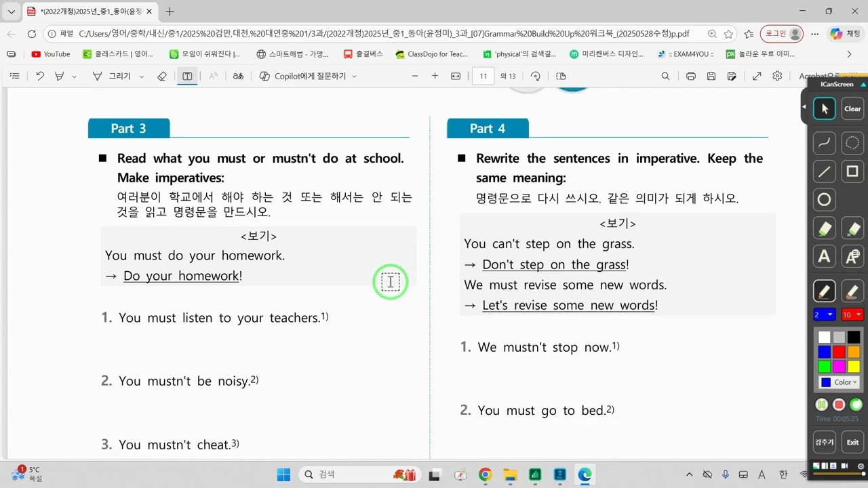This screenshot has width=868, height=488.
Task: Toggle the text box tool in PDF toolbar
Action: tap(187, 76)
